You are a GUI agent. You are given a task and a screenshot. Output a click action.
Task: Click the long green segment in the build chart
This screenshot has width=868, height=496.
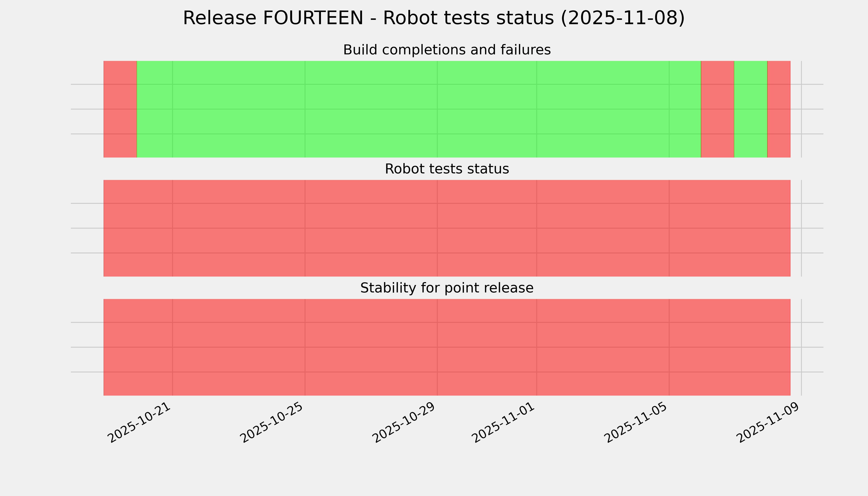(x=418, y=109)
